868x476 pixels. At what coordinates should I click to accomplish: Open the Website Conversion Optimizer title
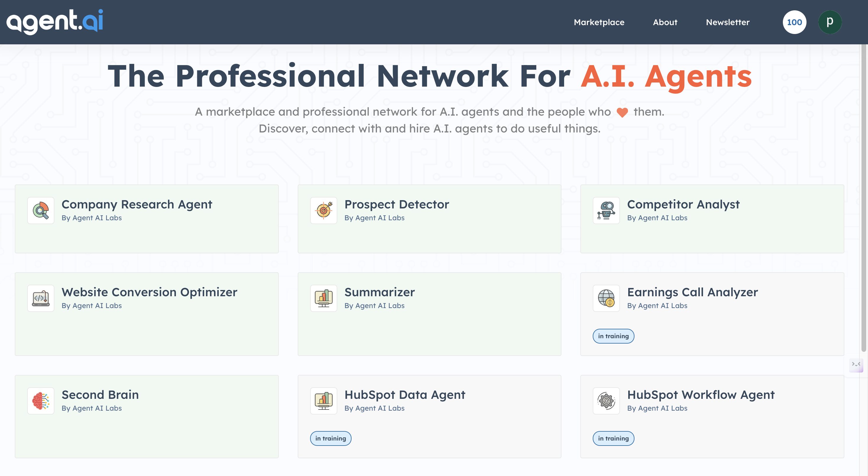click(149, 292)
